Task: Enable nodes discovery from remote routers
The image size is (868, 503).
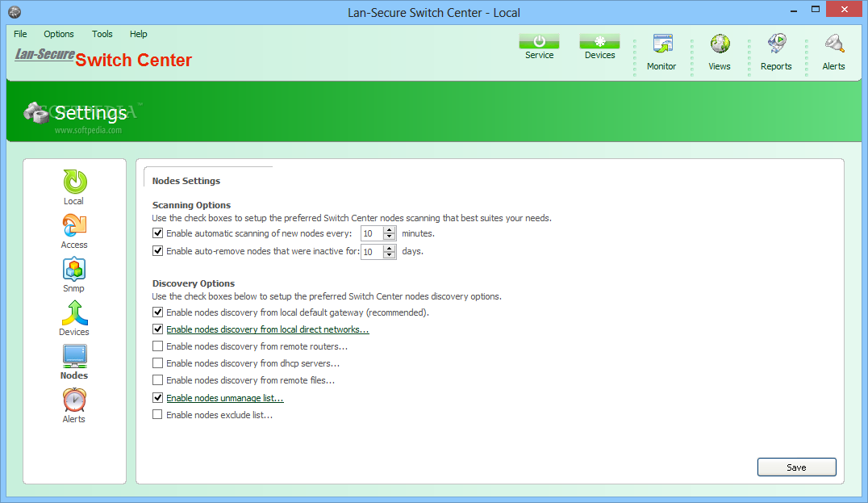Action: tap(158, 346)
